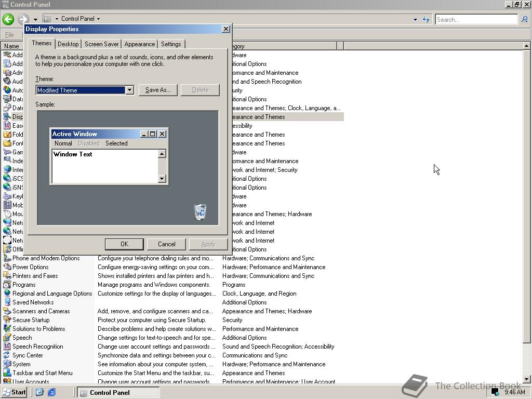
Task: Click the Internet Options globe icon
Action: pos(7,170)
